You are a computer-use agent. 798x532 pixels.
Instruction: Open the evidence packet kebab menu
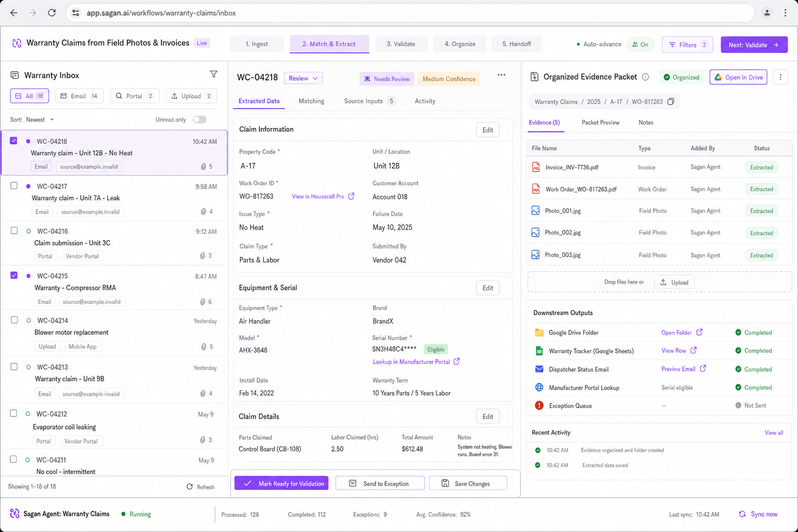point(780,77)
